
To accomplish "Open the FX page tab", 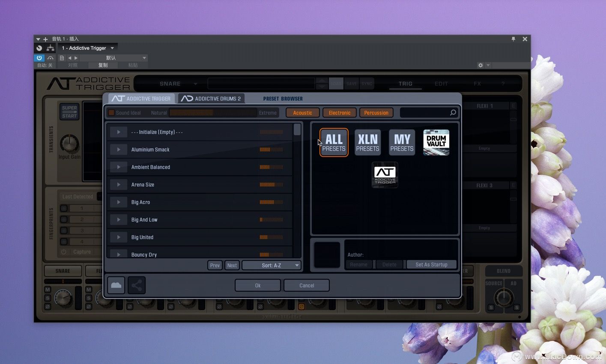I will (x=477, y=84).
